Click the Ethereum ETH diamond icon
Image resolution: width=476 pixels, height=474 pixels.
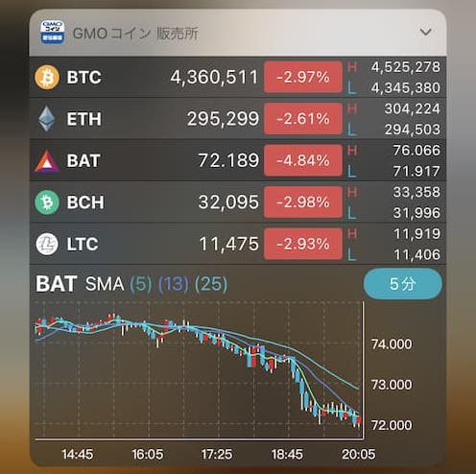[47, 119]
